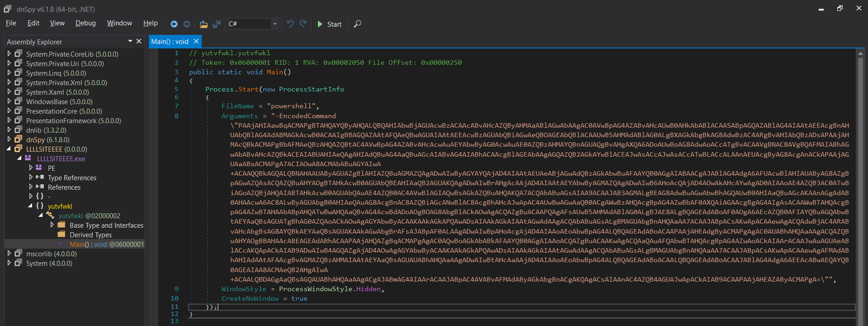Select the Main() : void tab
Screen dimensions: 868x326
(170, 42)
